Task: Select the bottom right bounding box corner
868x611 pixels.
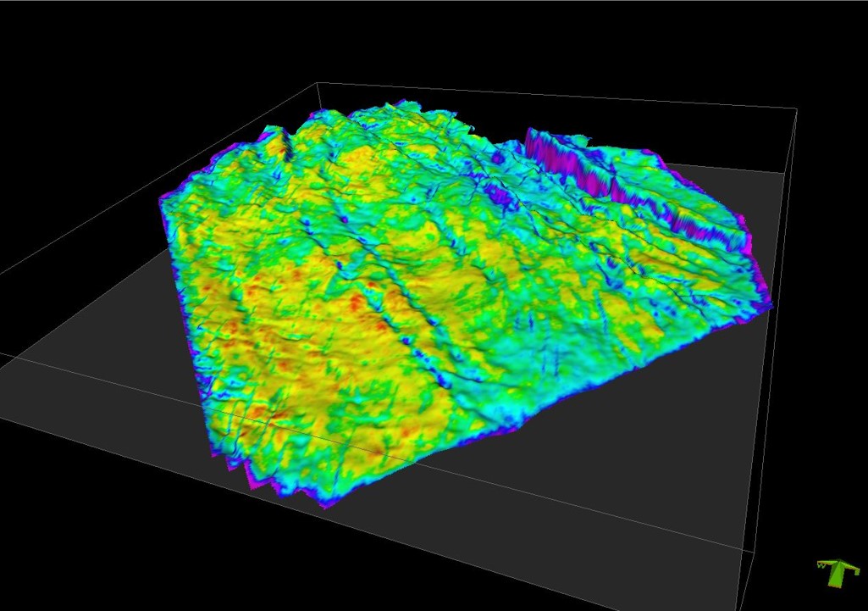Action: click(x=753, y=552)
